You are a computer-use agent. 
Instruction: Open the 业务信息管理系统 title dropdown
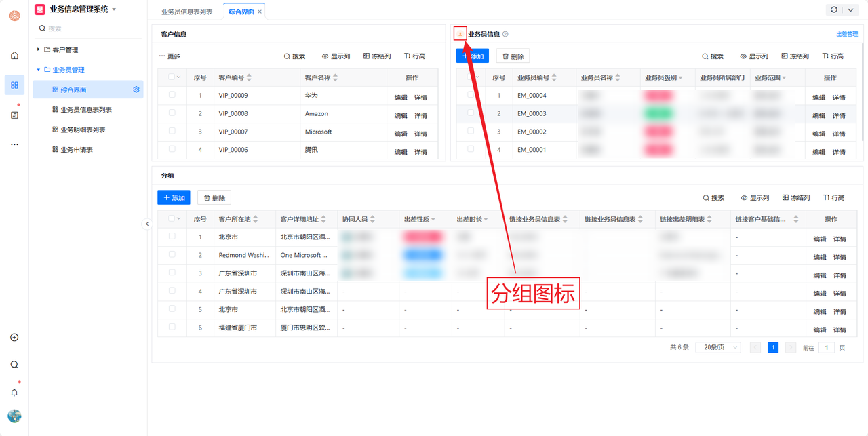(x=114, y=9)
